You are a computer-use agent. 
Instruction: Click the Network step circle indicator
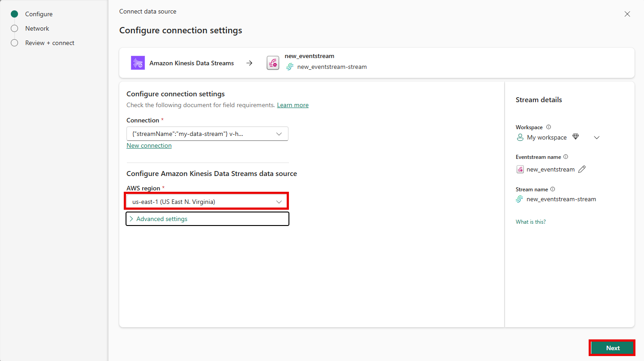pos(14,28)
